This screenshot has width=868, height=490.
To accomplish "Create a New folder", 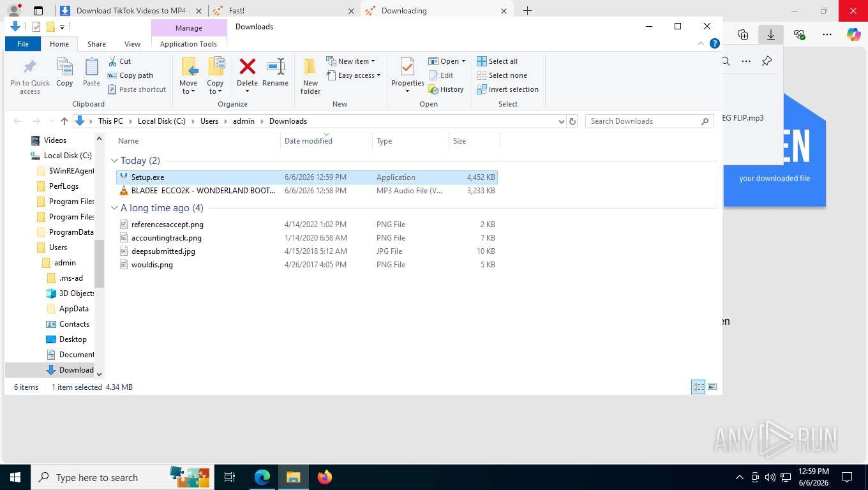I will [310, 76].
